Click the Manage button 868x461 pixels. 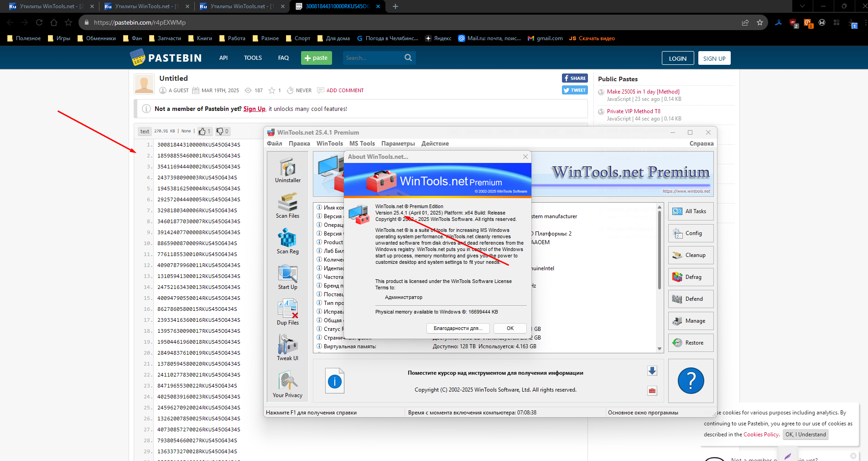point(691,321)
